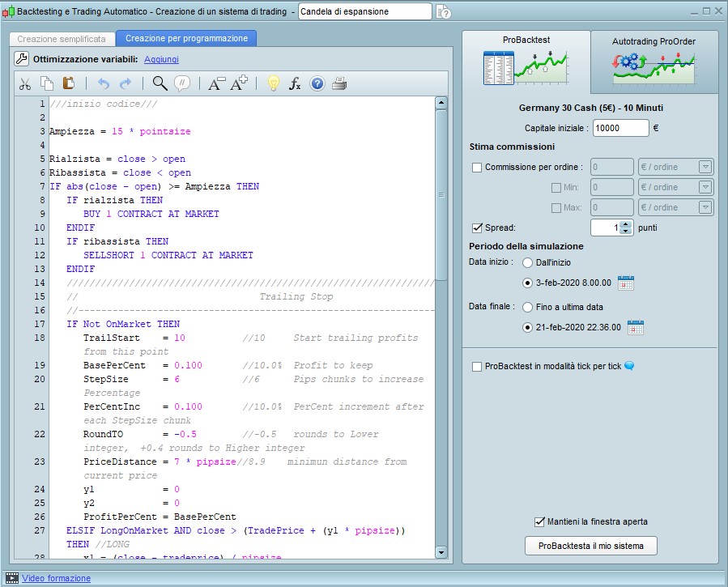
Task: Uncheck the Spread checkbox
Action: coord(477,228)
